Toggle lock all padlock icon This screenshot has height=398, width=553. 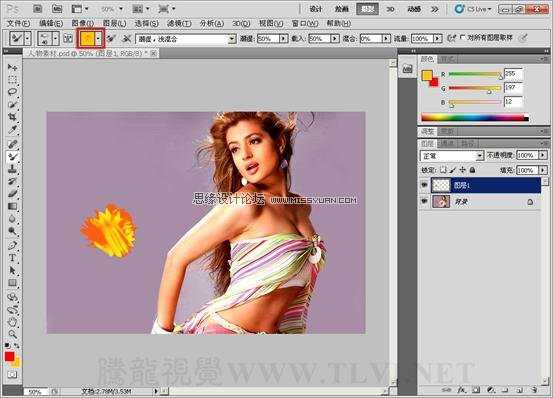tap(473, 170)
